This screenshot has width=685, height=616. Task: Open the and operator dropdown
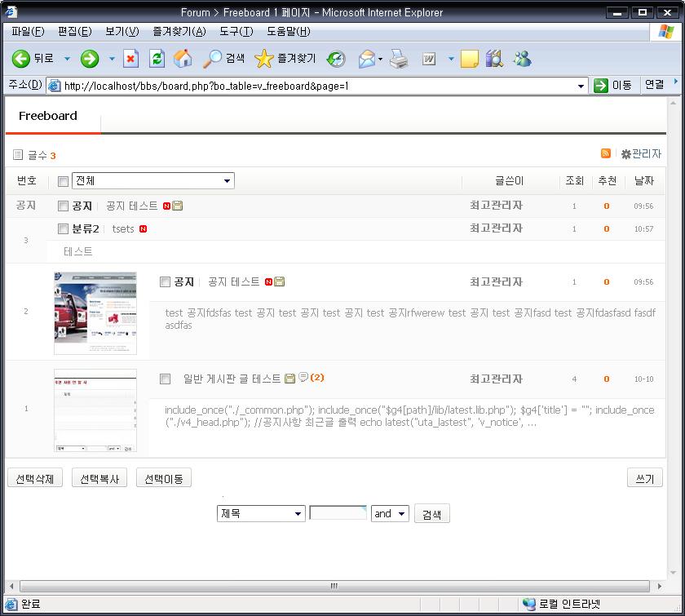(390, 514)
